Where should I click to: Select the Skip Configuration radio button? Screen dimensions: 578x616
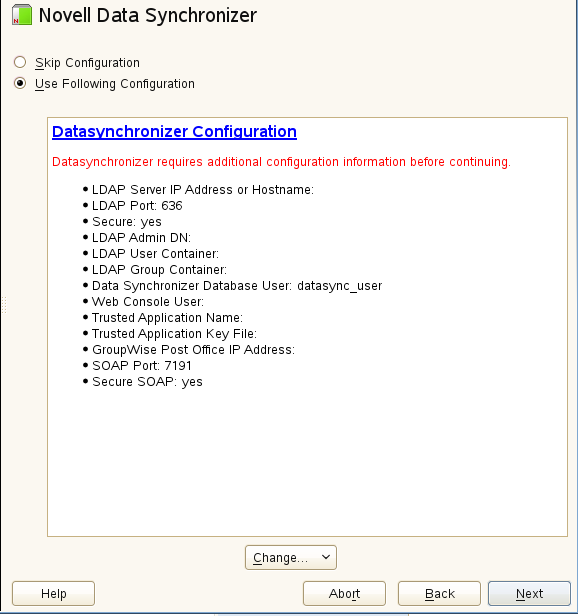click(20, 62)
